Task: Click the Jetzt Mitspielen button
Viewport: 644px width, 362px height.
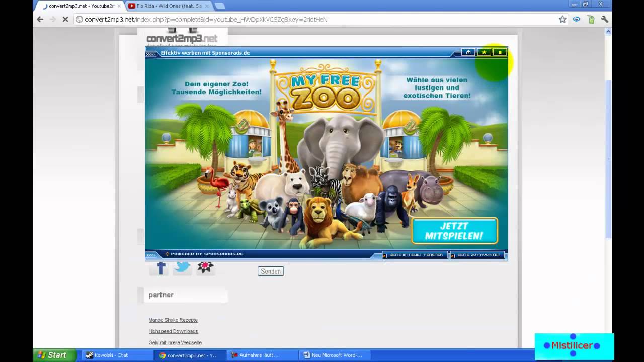Action: (454, 231)
